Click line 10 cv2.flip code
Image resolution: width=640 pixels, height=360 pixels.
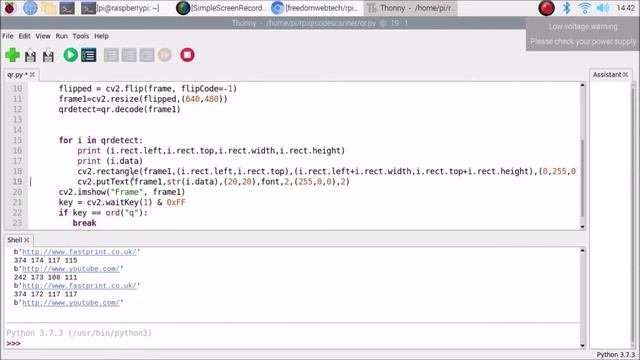click(x=148, y=89)
